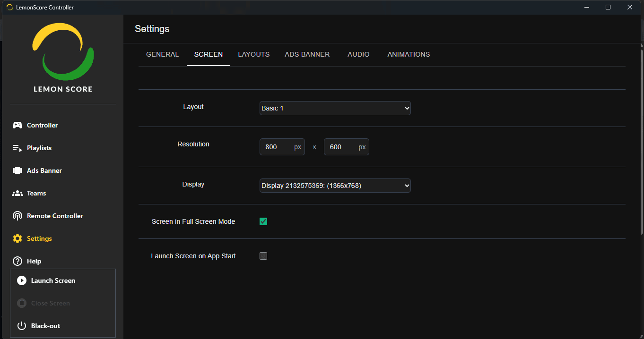Expand the Layout dropdown showing Basic 1
The width and height of the screenshot is (644, 339).
335,108
